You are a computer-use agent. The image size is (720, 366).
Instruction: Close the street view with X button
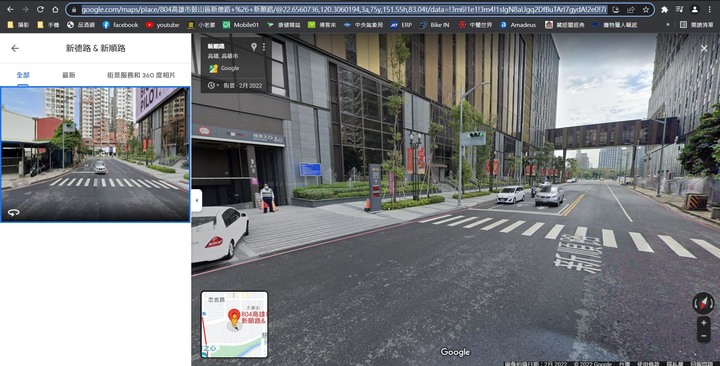(704, 48)
